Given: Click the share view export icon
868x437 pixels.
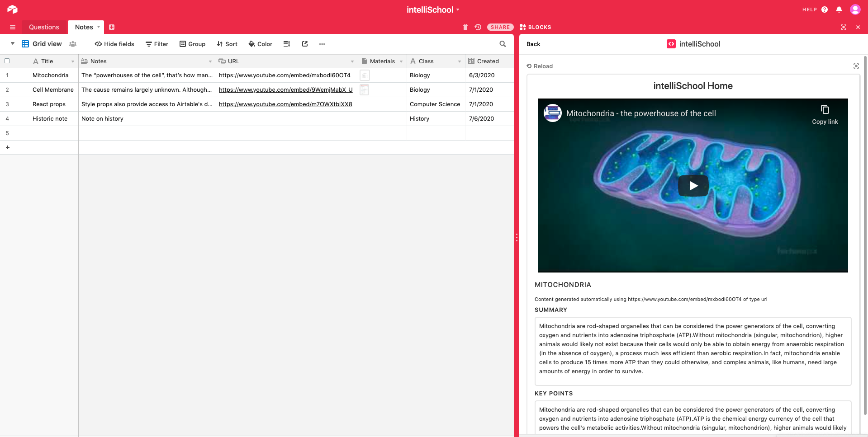Looking at the screenshot, I should 305,44.
